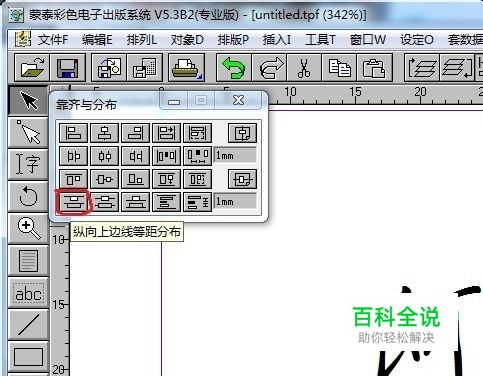Click the Save floppy disk icon
The image size is (483, 376).
[68, 68]
